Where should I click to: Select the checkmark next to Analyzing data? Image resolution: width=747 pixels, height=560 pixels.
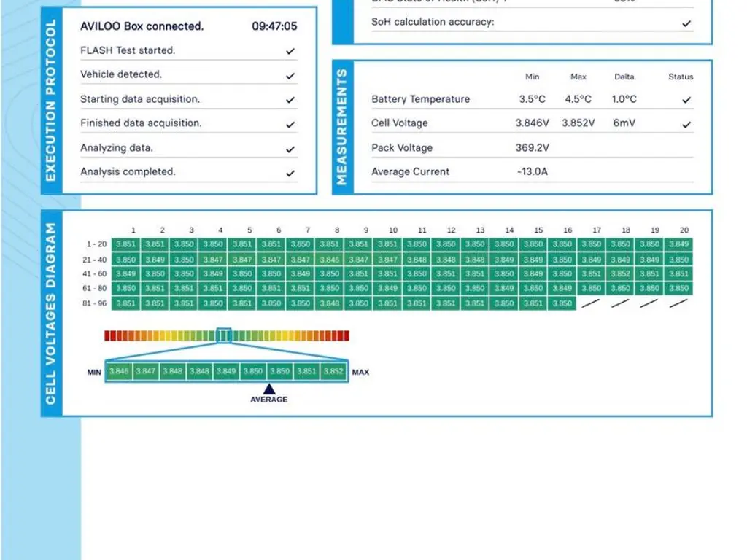coord(290,149)
